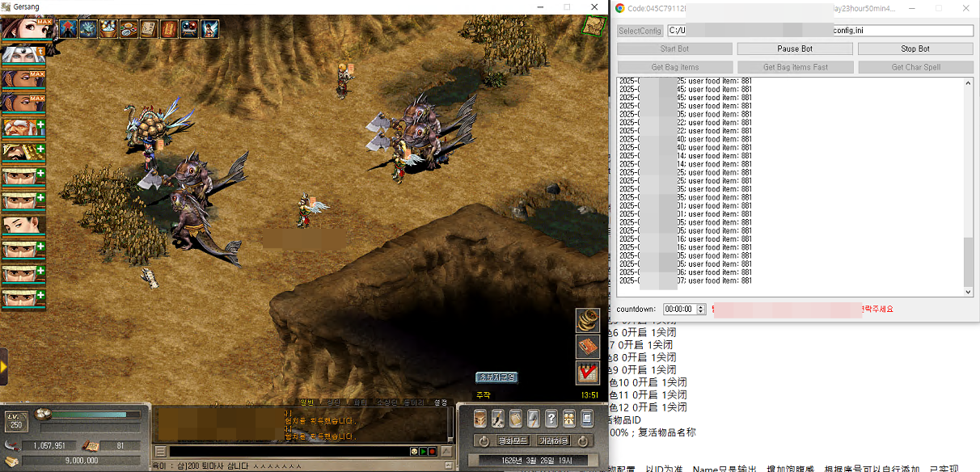Open the chat menu lines icon
Viewport: 980px width, 472px height.
click(161, 451)
